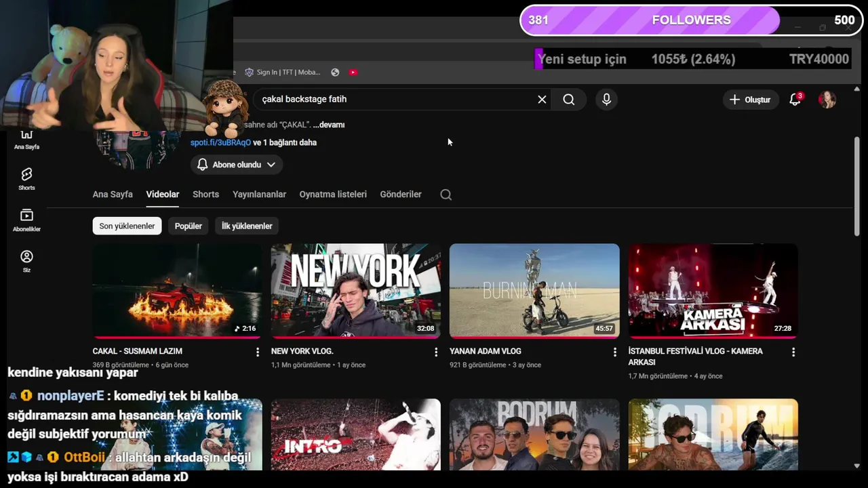
Task: Clear the search box with the X
Action: click(542, 100)
